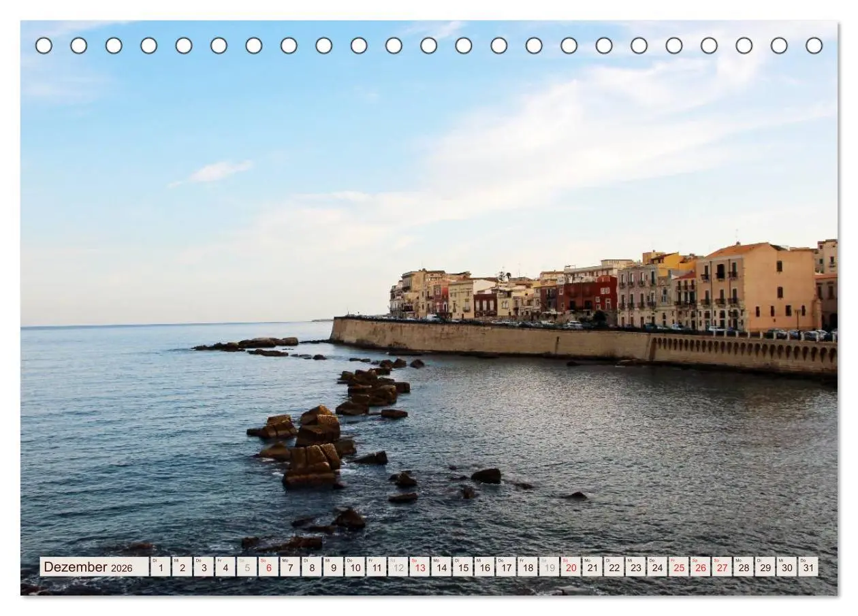
Task: Click red holiday date 26
Action: tap(701, 567)
